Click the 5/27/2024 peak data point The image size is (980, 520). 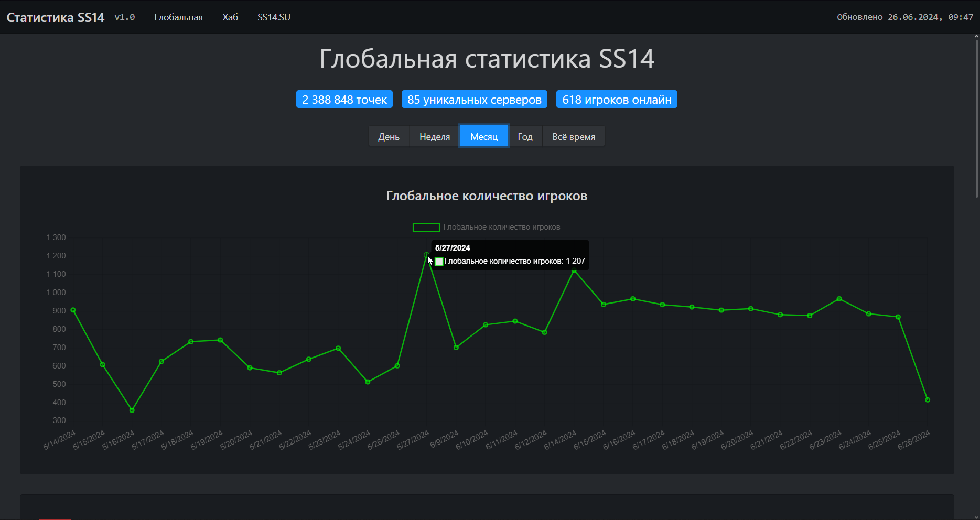click(426, 255)
